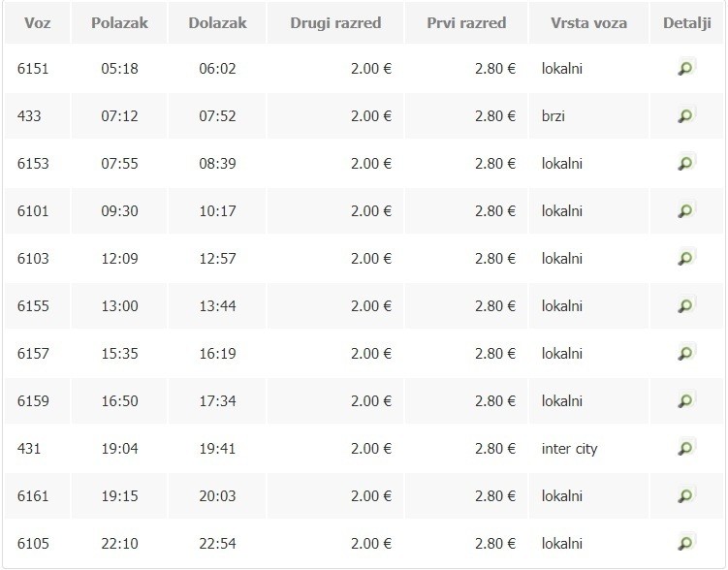The image size is (728, 570).
Task: Click magnifier icon for train 6161
Action: click(x=685, y=496)
